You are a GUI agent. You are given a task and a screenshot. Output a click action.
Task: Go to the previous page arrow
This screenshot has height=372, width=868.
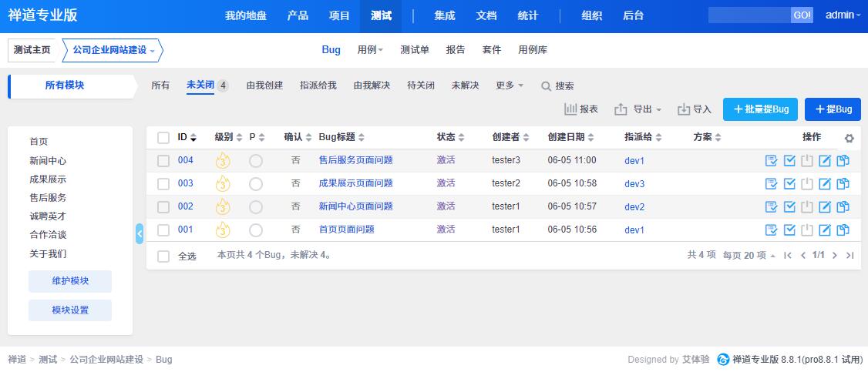click(803, 256)
